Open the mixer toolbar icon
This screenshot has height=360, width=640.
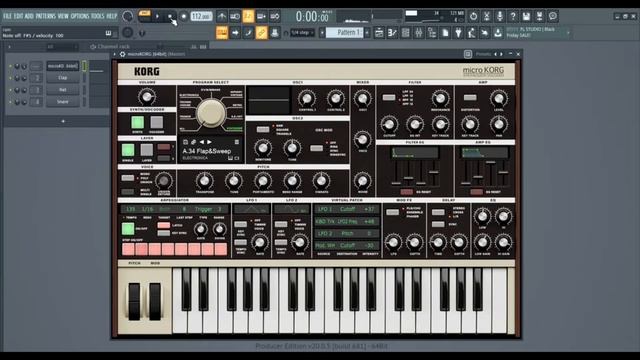[419, 33]
